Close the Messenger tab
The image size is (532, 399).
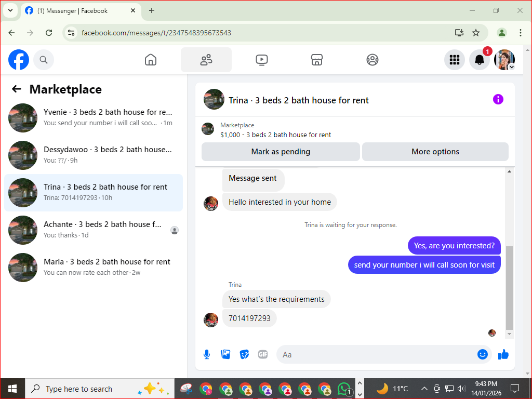[133, 10]
